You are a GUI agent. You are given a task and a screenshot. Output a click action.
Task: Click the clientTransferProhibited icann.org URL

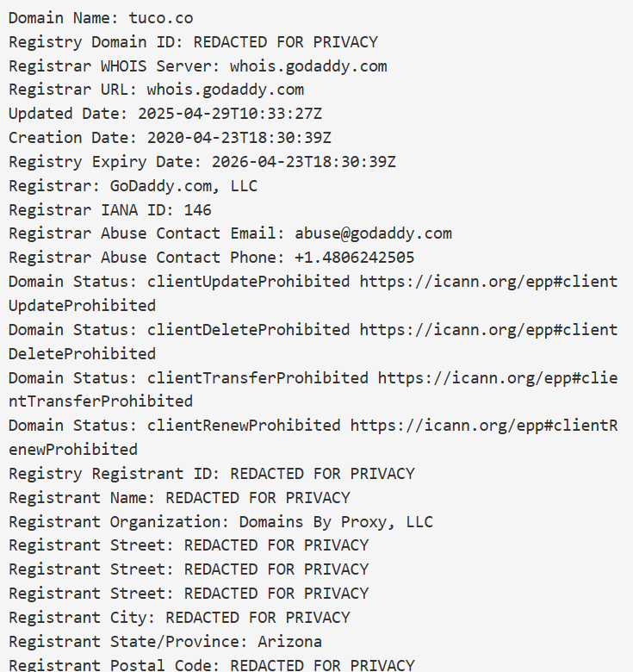click(x=498, y=378)
